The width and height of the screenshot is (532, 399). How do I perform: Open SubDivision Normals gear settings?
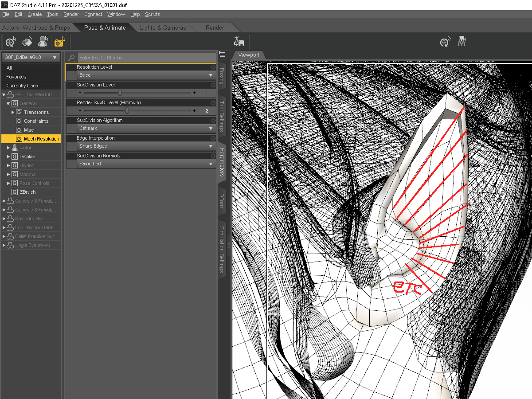point(213,156)
